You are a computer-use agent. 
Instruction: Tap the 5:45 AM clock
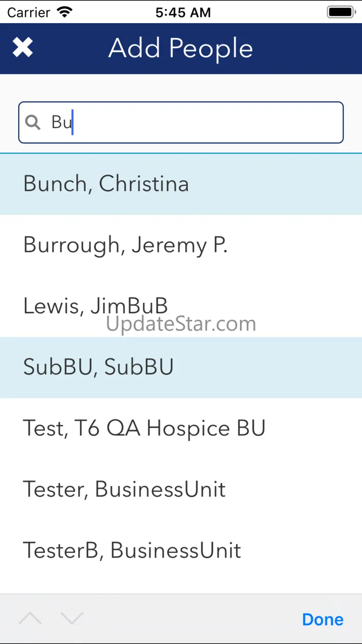[183, 12]
